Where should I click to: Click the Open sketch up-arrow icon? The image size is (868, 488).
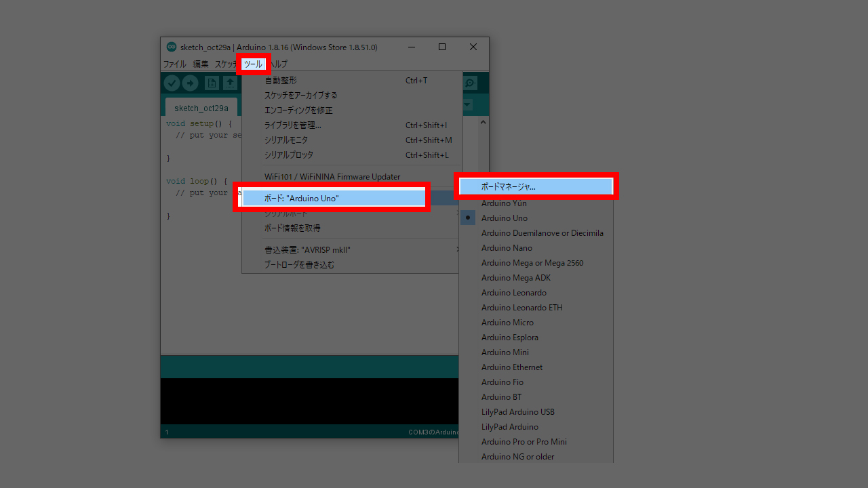pos(231,83)
